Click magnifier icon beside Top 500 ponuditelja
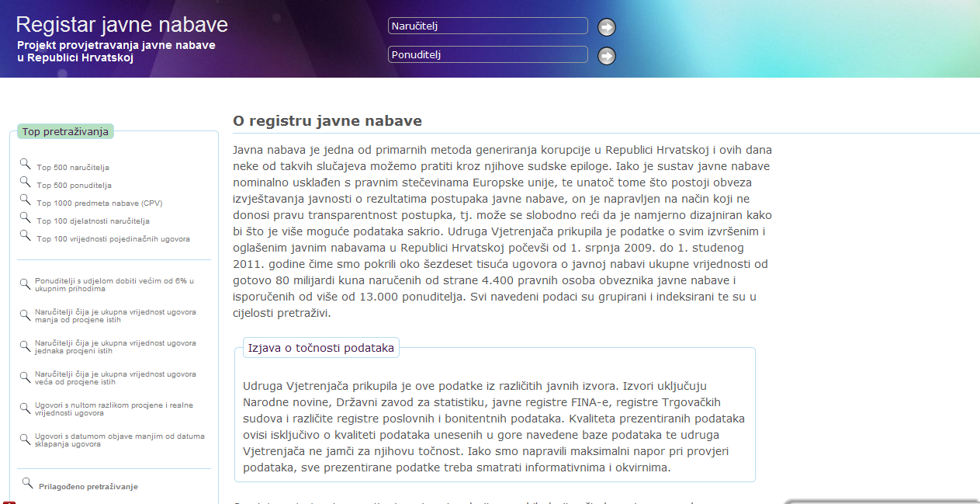This screenshot has height=504, width=980. click(x=26, y=182)
